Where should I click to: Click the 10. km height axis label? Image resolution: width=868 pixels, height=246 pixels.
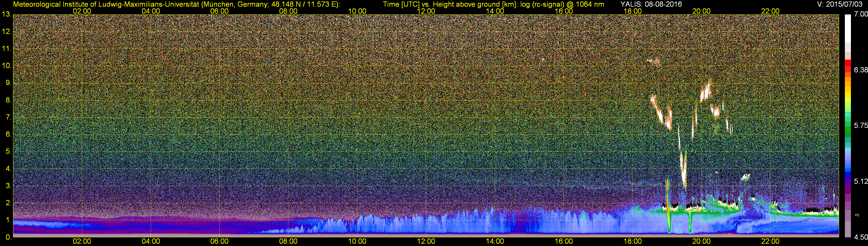[6, 66]
